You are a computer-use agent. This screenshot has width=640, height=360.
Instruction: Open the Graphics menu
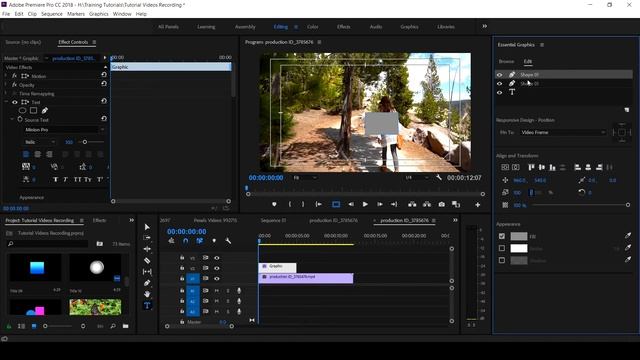coord(99,14)
